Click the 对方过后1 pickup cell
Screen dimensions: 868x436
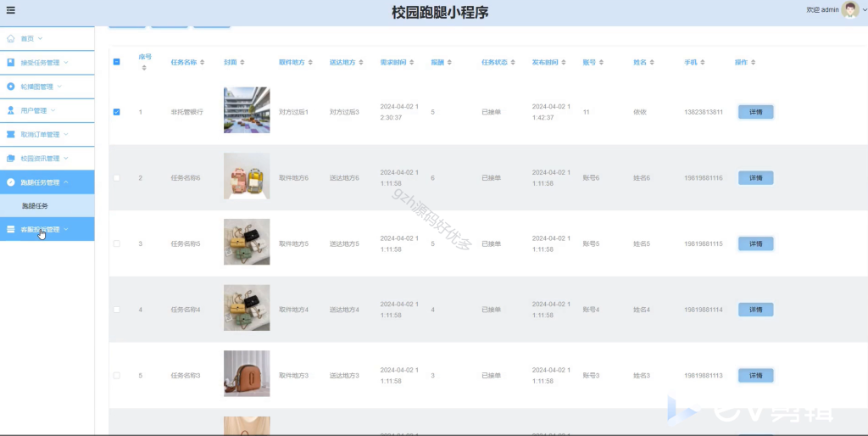(293, 112)
